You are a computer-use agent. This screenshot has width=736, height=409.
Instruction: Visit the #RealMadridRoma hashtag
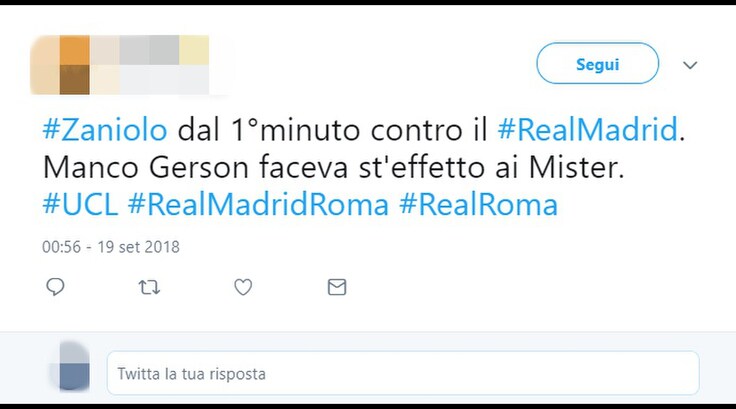coord(258,205)
